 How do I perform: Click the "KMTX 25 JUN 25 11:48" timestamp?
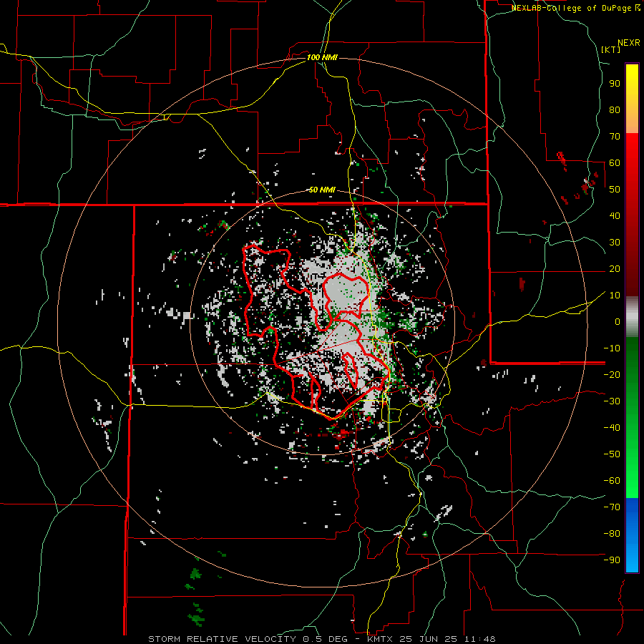[431, 639]
